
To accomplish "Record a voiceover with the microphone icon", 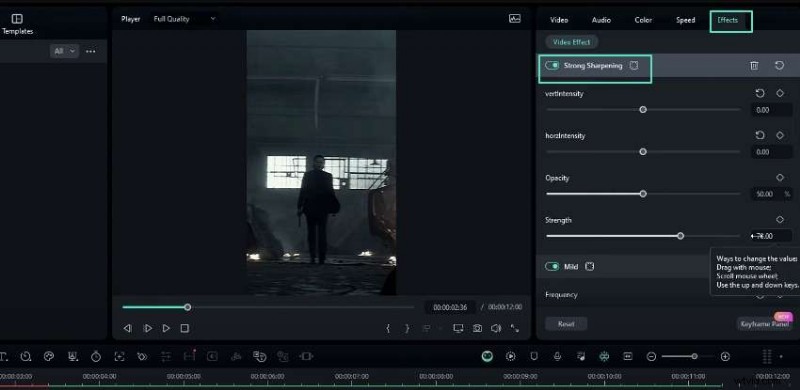I will 558,356.
